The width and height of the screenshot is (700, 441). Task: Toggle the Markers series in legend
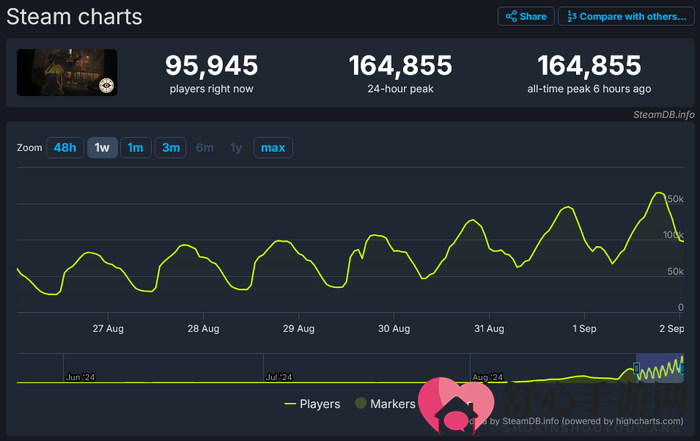385,404
